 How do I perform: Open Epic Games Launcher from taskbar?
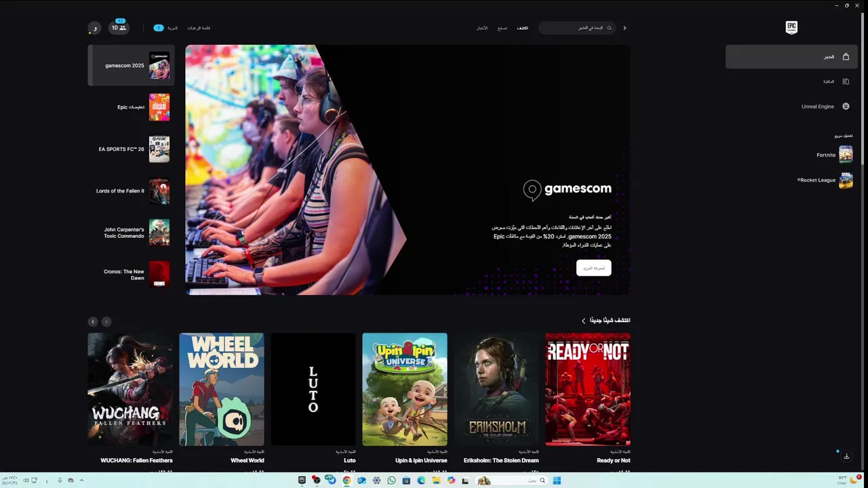pos(302,481)
